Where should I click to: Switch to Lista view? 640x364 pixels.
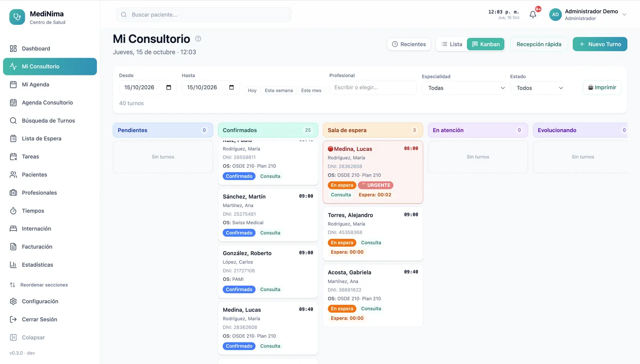(452, 44)
